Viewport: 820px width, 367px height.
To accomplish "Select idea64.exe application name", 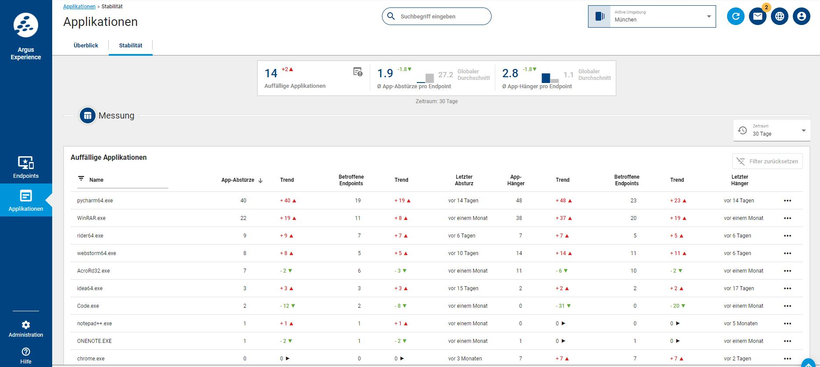I will click(89, 289).
